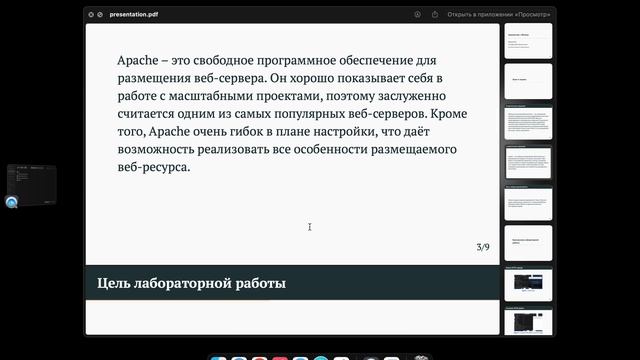Image resolution: width=640 pixels, height=360 pixels.
Task: Select the third page thumbnail in sidebar
Action: [528, 123]
